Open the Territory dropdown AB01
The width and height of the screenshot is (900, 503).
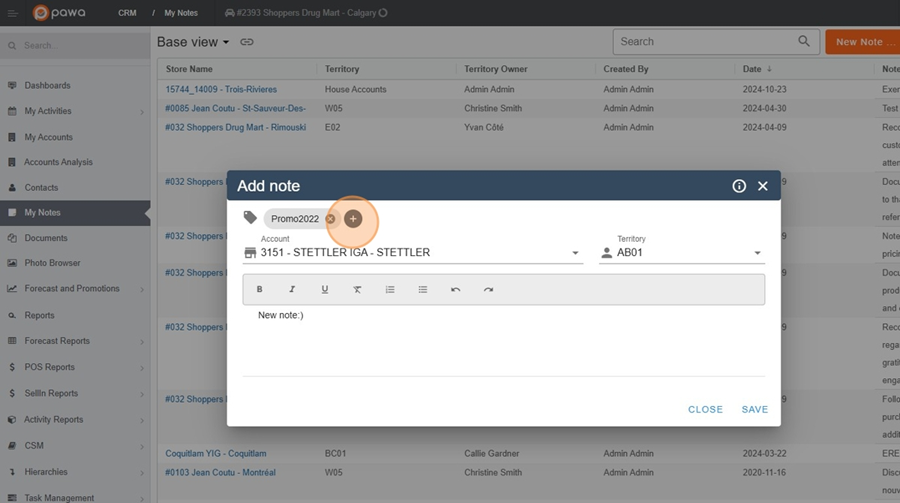pos(682,253)
